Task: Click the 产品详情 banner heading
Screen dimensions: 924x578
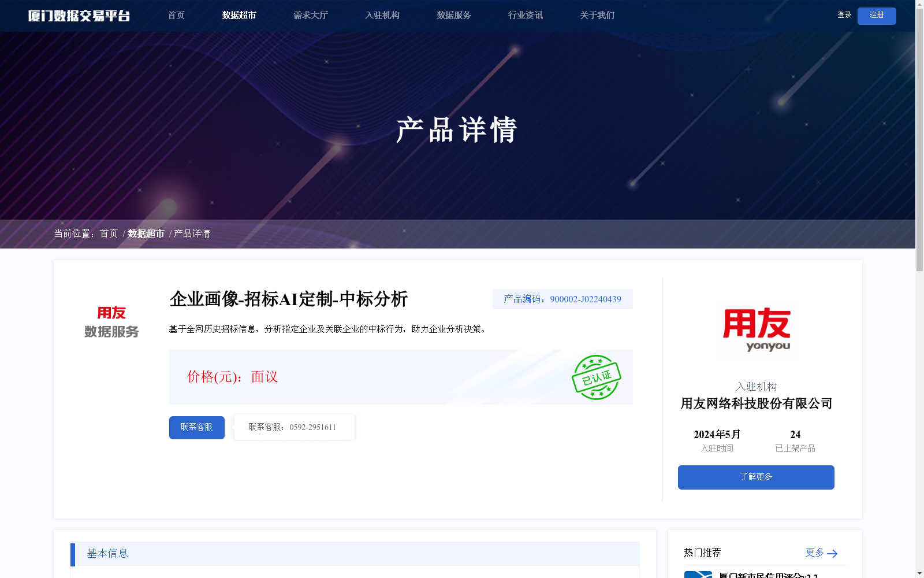Action: [457, 129]
